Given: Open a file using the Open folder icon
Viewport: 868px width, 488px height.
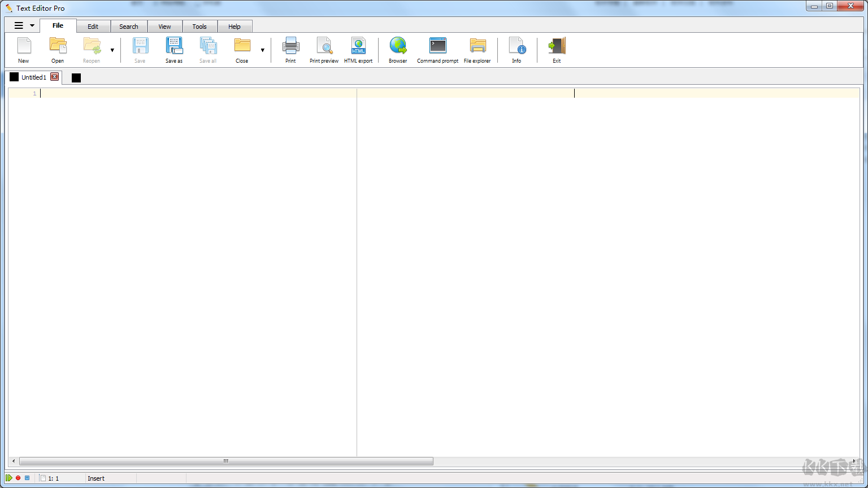Looking at the screenshot, I should point(57,50).
